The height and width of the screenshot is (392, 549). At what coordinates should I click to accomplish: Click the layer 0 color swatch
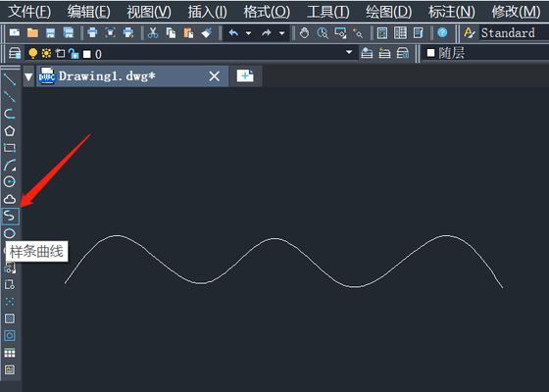click(87, 54)
